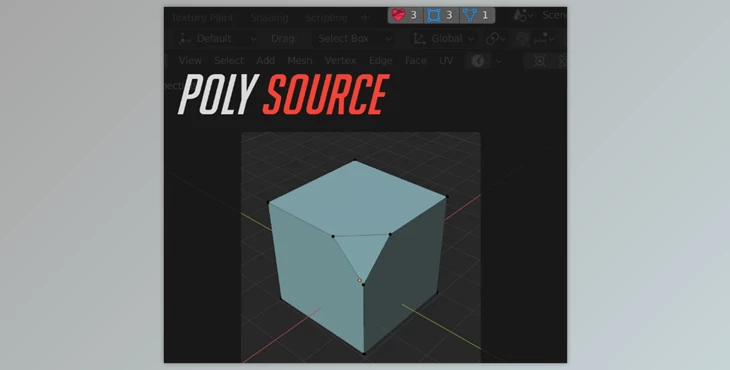
Task: Click the blue triangle face counter
Action: (477, 15)
